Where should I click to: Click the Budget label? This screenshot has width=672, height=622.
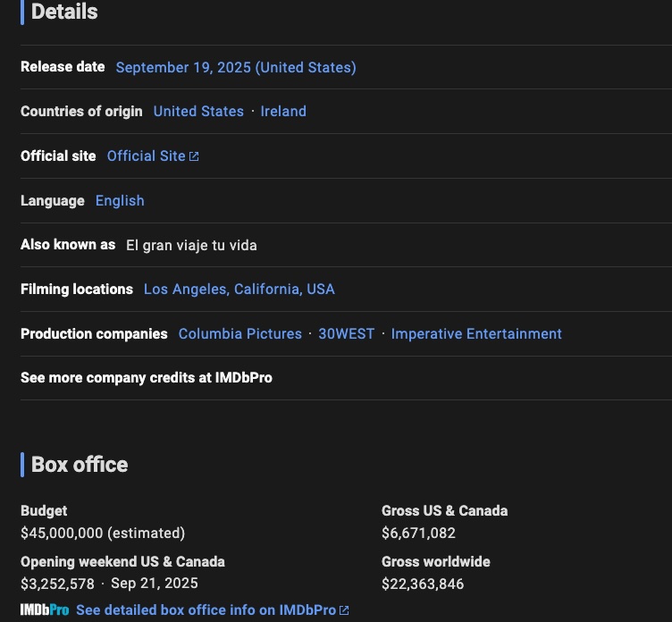pyautogui.click(x=44, y=511)
